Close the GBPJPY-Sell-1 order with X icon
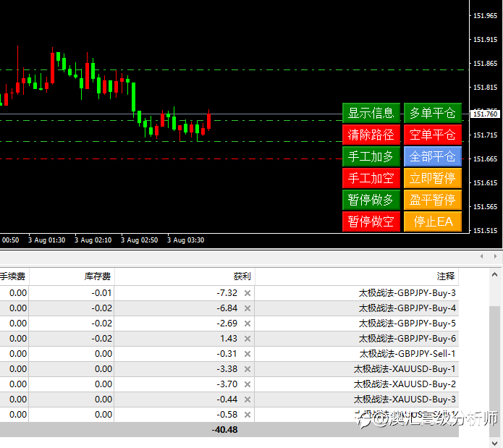 (x=248, y=354)
